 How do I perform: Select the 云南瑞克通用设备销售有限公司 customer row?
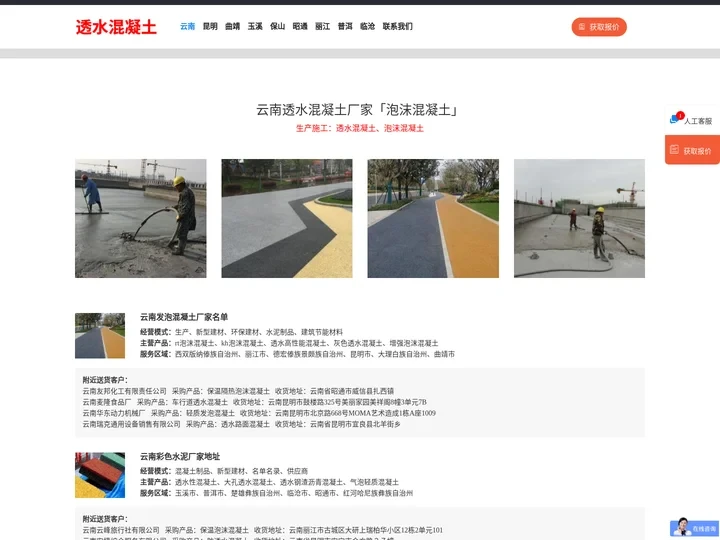point(242,424)
